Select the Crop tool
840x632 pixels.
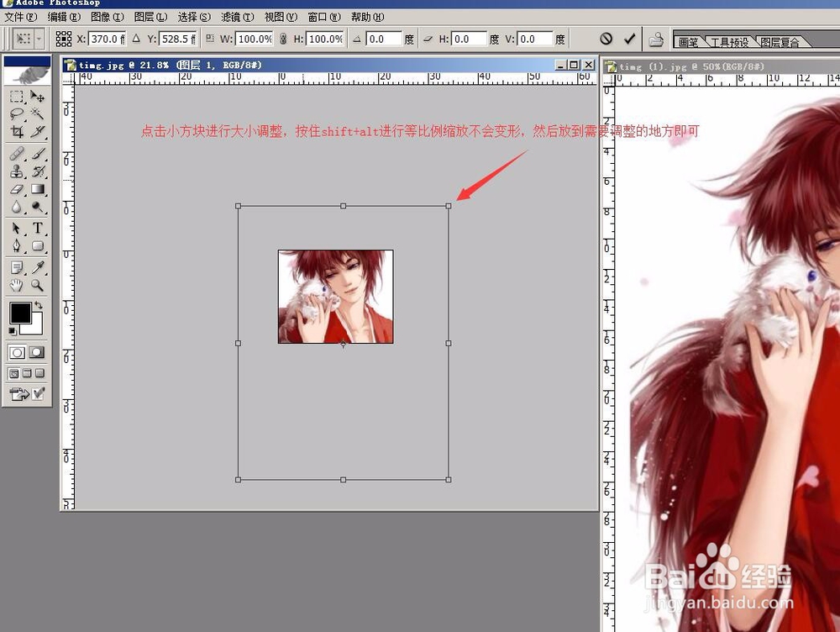pos(17,131)
